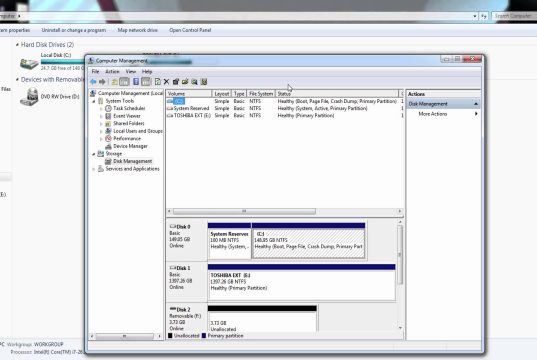Click the Refresh toolbar icon
This screenshot has height=360, width=537.
point(158,82)
